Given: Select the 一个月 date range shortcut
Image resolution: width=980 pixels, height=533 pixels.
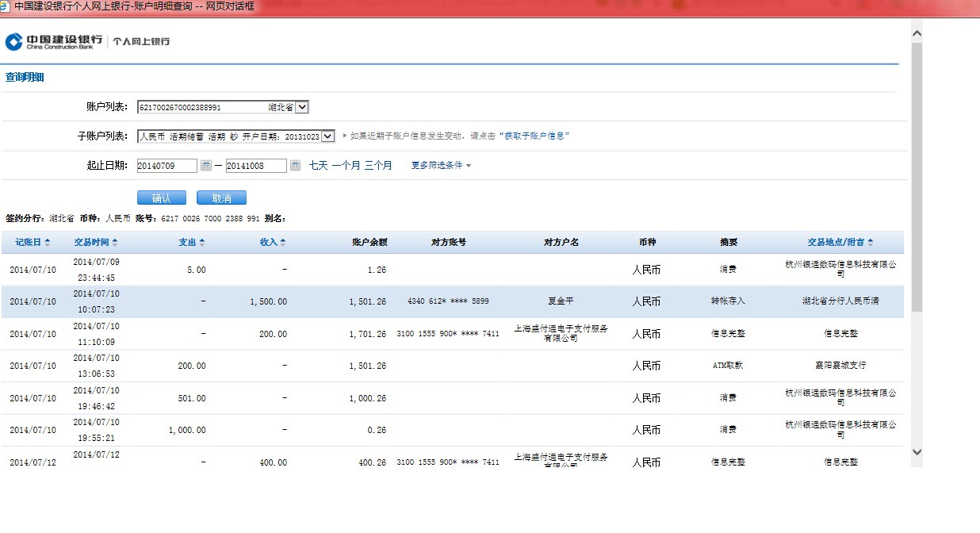Looking at the screenshot, I should coord(346,166).
